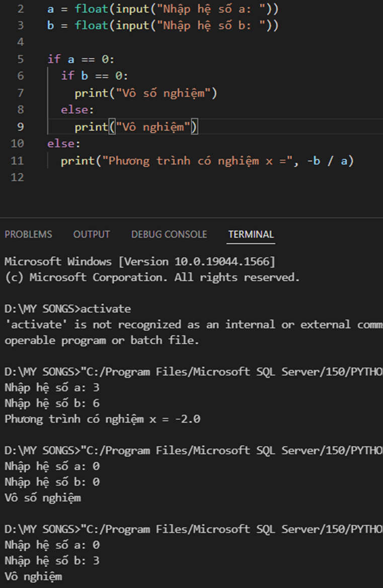Click terminal output "x = -2.0" line
383x588 pixels.
(102, 419)
